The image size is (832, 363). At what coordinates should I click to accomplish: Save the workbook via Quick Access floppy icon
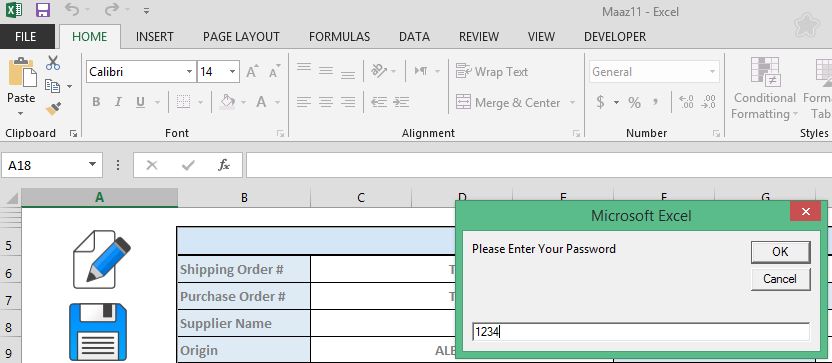point(43,10)
